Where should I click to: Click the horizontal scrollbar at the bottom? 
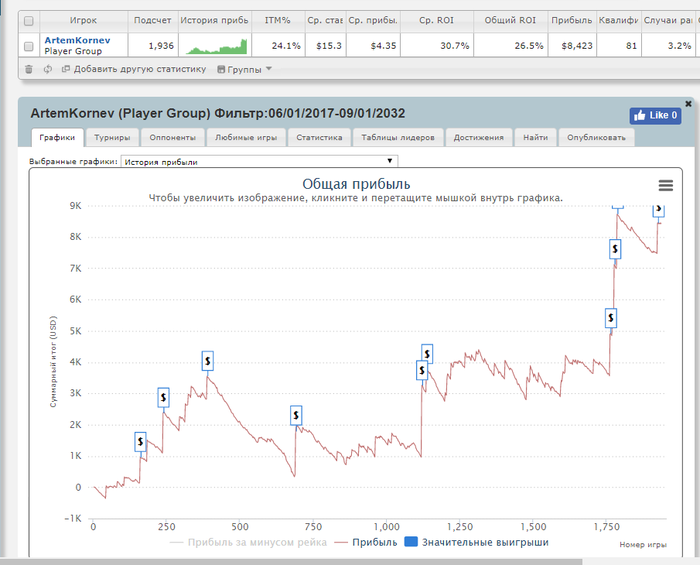(x=291, y=561)
